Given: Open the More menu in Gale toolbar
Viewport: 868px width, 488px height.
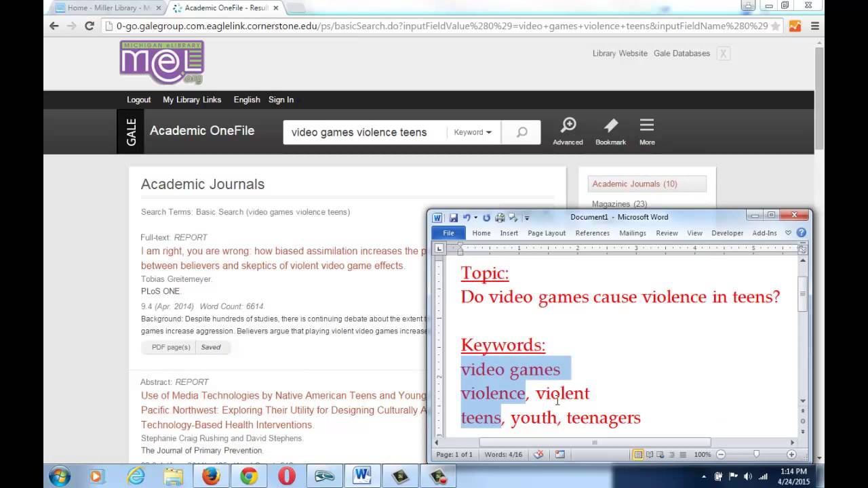Looking at the screenshot, I should pos(647,131).
